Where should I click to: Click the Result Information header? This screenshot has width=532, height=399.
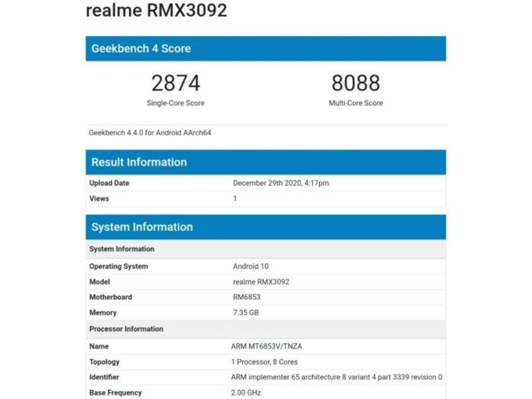(265, 162)
